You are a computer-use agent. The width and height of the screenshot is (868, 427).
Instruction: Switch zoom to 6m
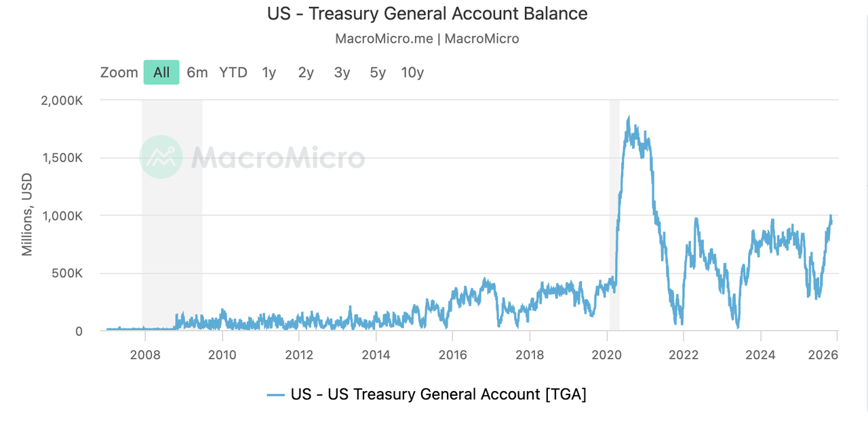tap(197, 73)
